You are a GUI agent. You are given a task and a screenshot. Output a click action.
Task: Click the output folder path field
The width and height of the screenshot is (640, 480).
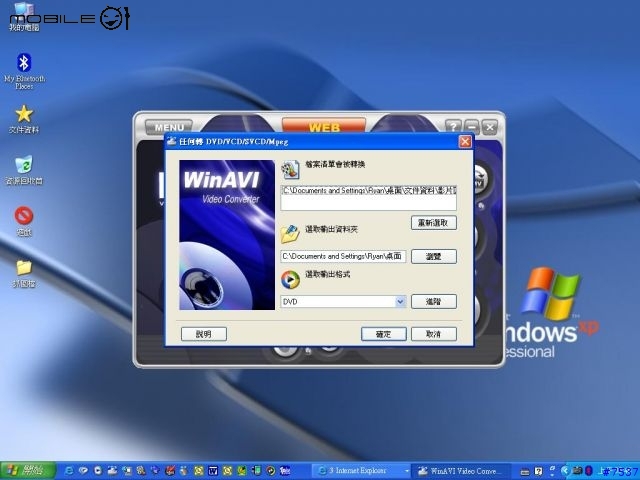pyautogui.click(x=343, y=256)
